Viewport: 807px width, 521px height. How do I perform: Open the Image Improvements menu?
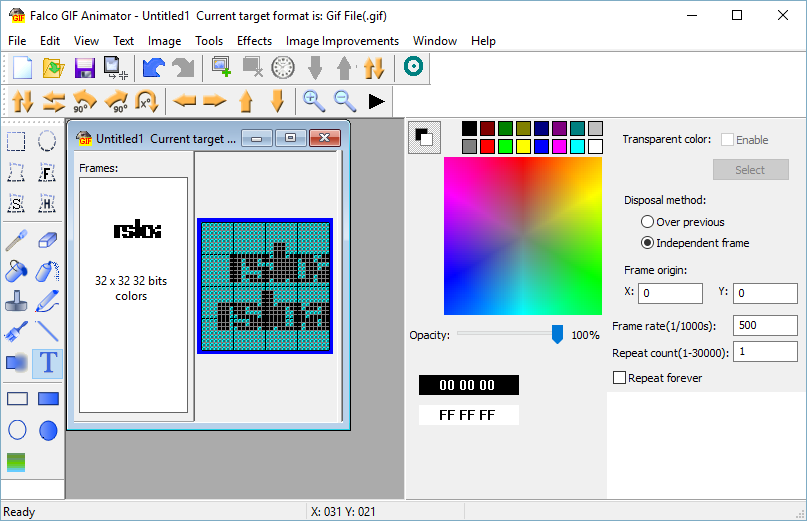click(342, 41)
